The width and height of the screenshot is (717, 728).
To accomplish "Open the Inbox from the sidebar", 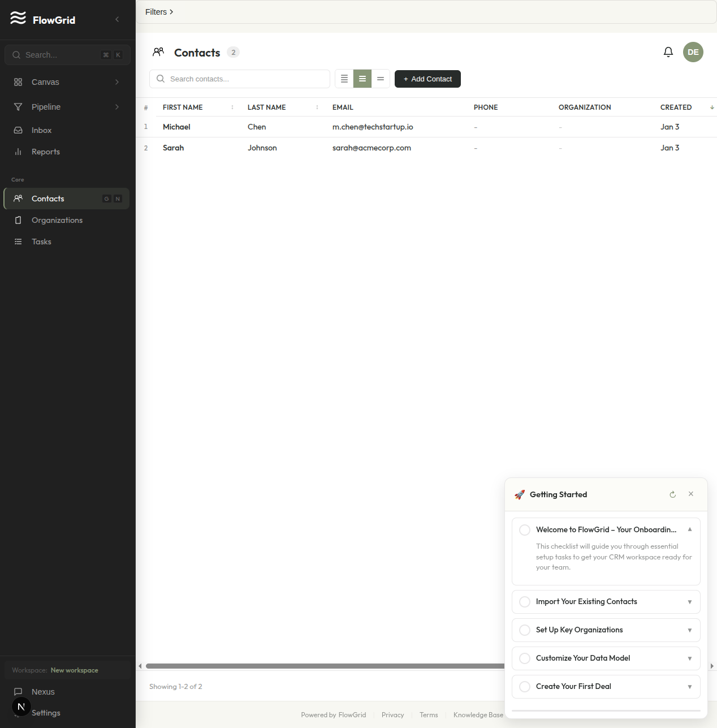I will pos(41,130).
